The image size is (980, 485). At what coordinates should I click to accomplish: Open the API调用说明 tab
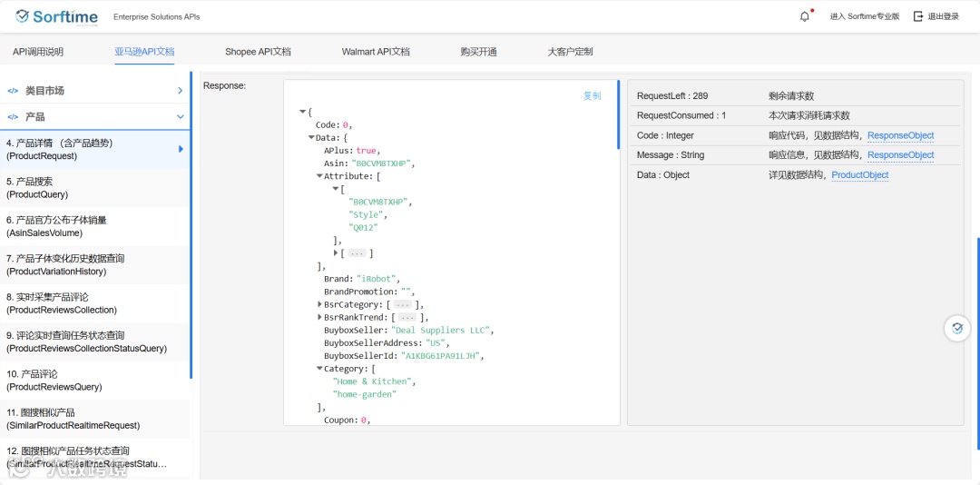click(x=38, y=52)
